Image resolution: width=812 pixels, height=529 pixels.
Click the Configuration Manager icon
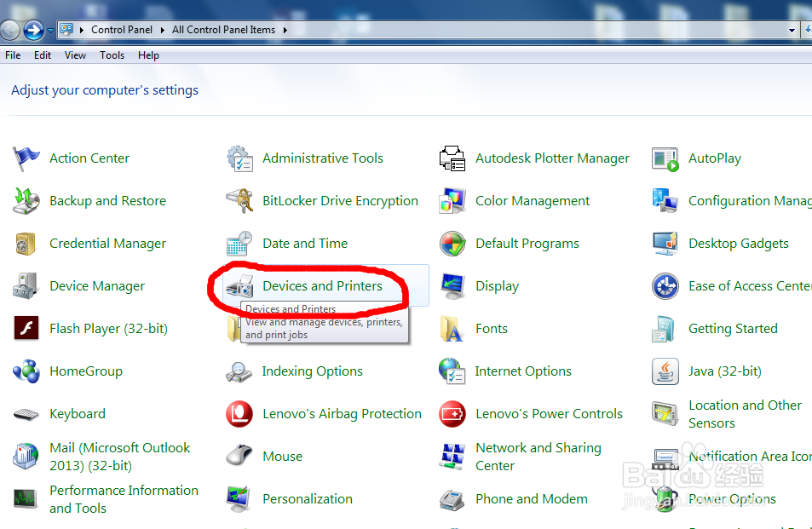pos(665,201)
